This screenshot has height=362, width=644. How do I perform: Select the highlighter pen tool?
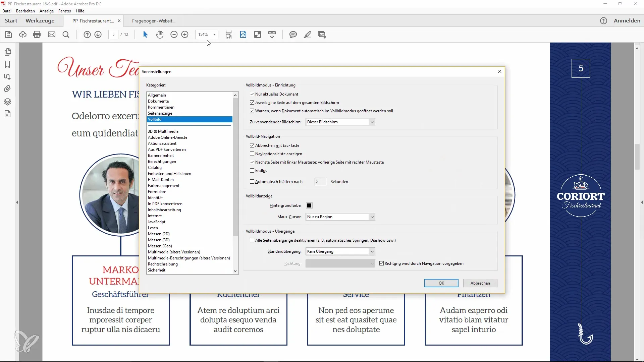[x=308, y=35]
